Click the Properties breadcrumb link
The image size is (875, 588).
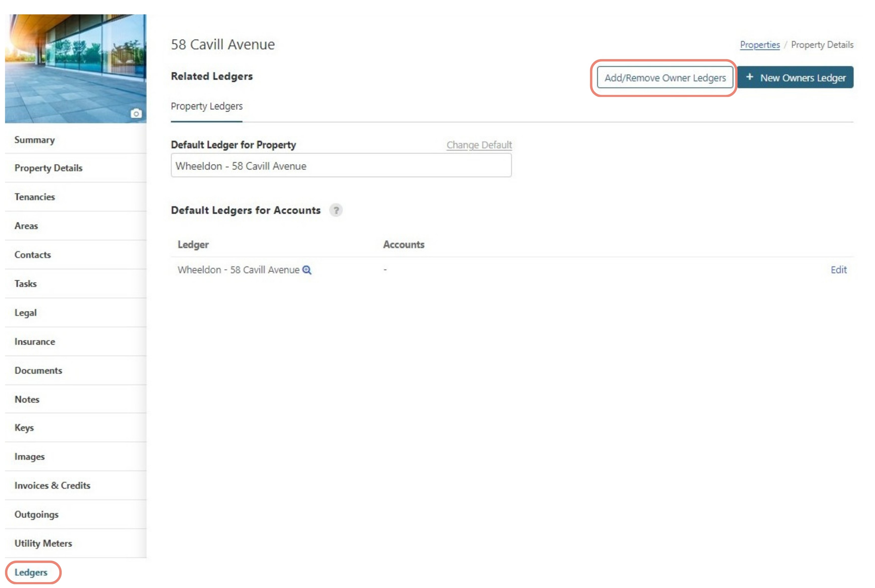[x=759, y=45]
